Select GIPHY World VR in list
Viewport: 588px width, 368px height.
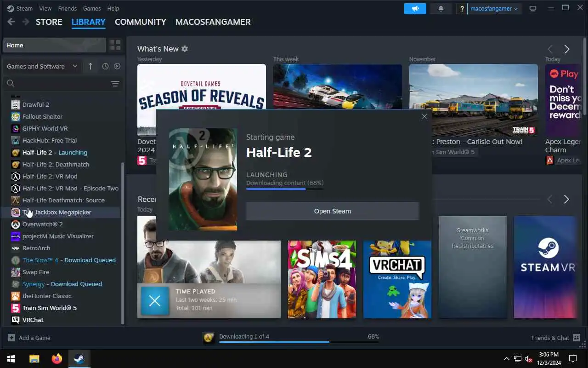coord(62,128)
